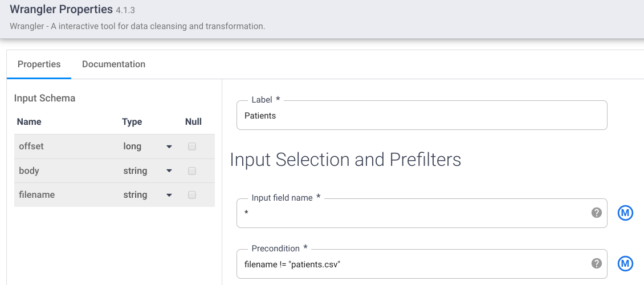644x285 pixels.
Task: Click the Label field containing Patients
Action: pos(421,116)
